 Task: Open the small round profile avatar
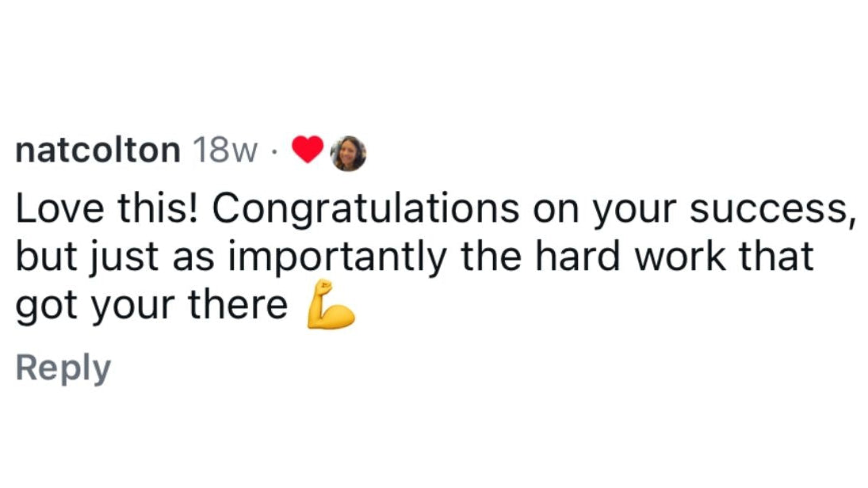click(x=348, y=153)
